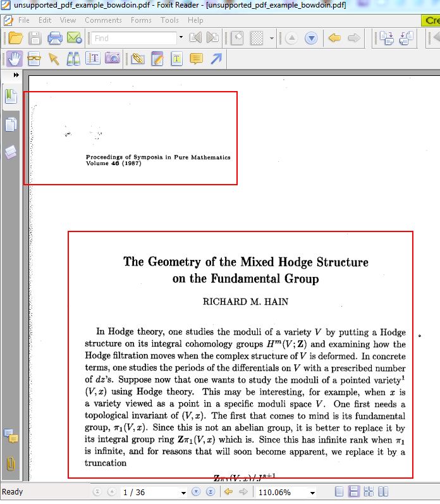Click the Foxit document icon beside File menu
The height and width of the screenshot is (504, 440).
[8, 21]
